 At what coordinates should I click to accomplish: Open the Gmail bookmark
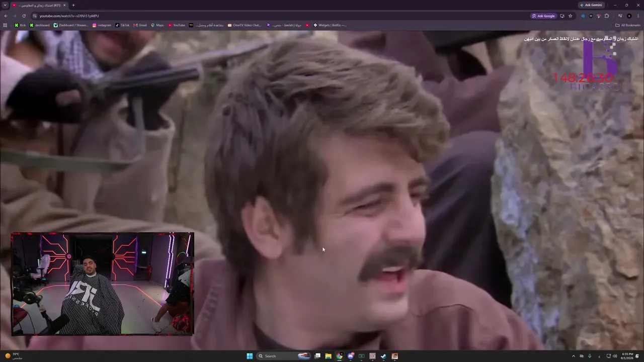[x=140, y=25]
